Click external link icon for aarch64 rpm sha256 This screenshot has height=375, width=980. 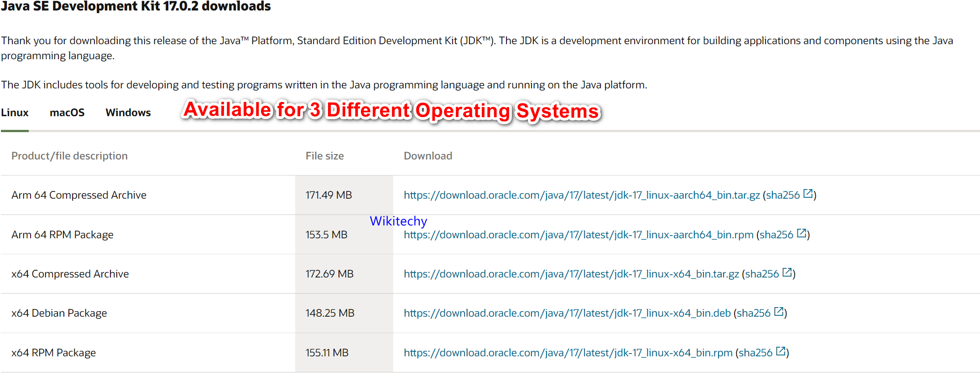[801, 233]
